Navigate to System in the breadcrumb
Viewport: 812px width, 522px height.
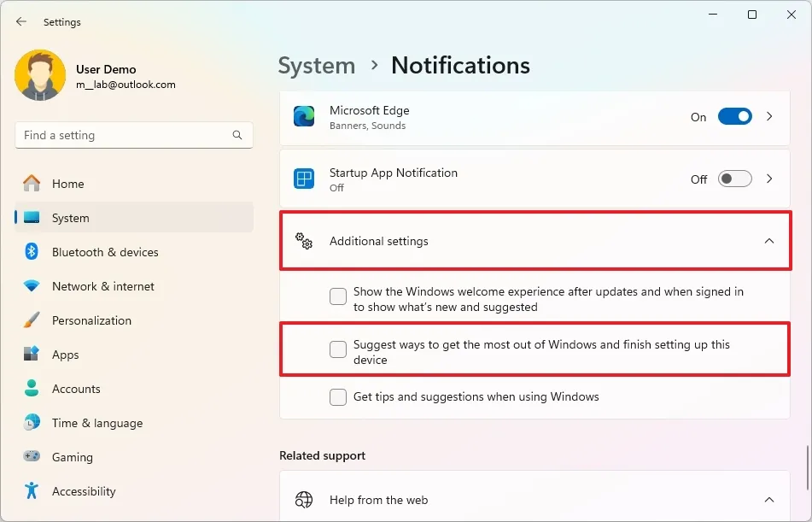pyautogui.click(x=317, y=66)
